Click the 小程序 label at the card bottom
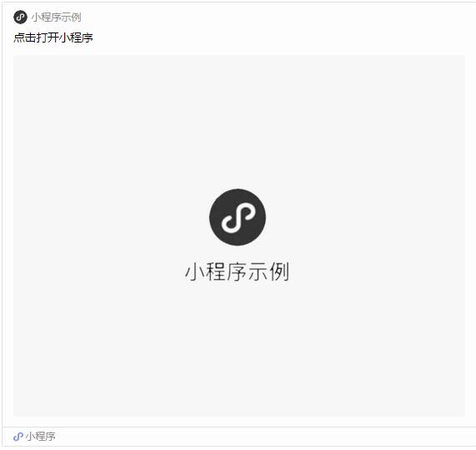 tap(40, 437)
